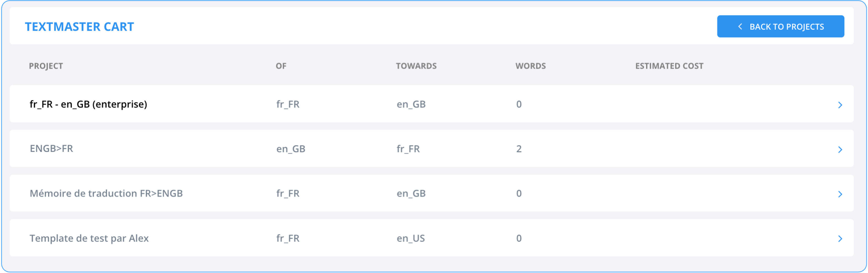Viewport: 868px width, 273px height.
Task: Click the PROJECT column header
Action: point(46,66)
